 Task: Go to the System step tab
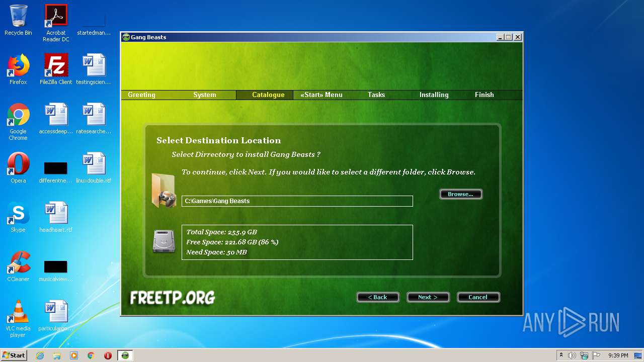coord(205,95)
